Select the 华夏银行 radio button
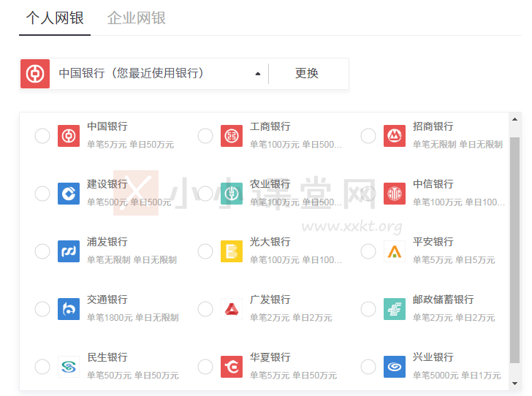 click(205, 367)
